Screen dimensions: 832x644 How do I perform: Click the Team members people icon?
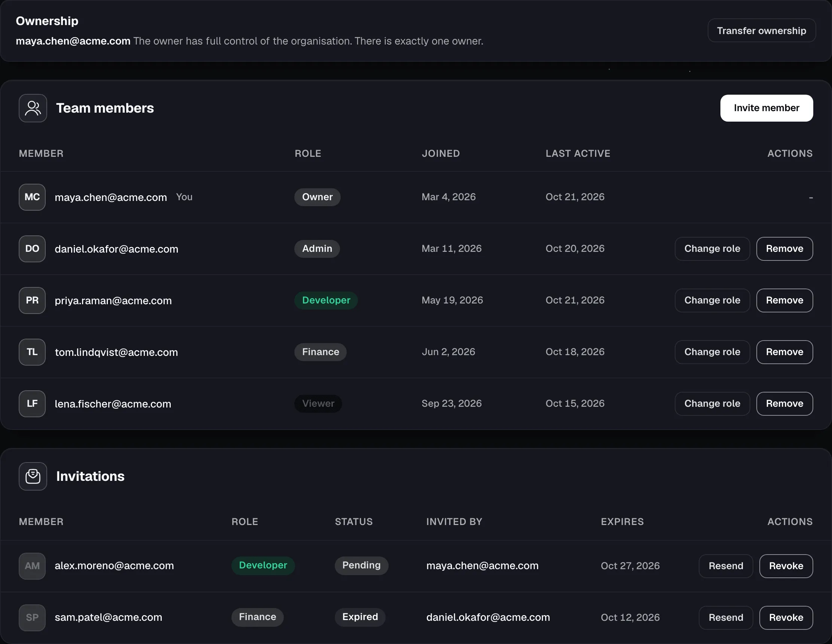(x=33, y=108)
